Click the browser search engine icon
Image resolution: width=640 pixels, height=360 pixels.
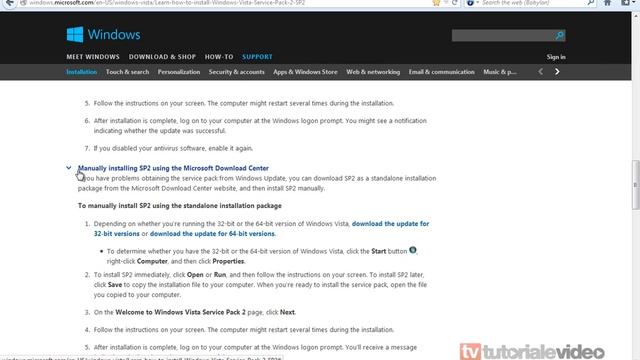(x=470, y=3)
